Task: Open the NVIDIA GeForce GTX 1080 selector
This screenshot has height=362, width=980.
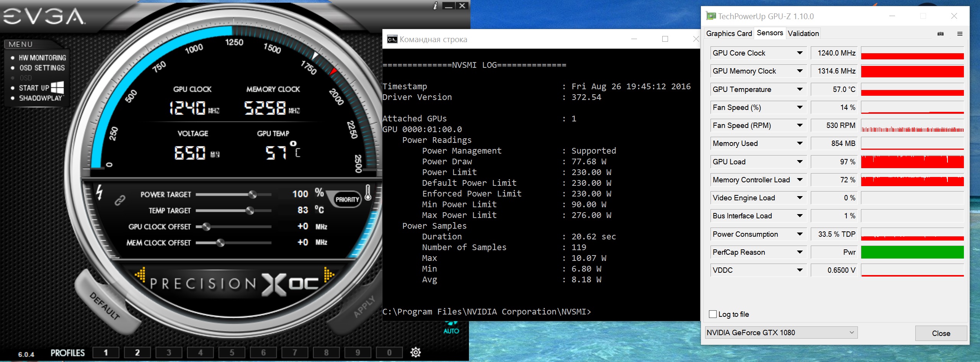Action: click(x=781, y=333)
